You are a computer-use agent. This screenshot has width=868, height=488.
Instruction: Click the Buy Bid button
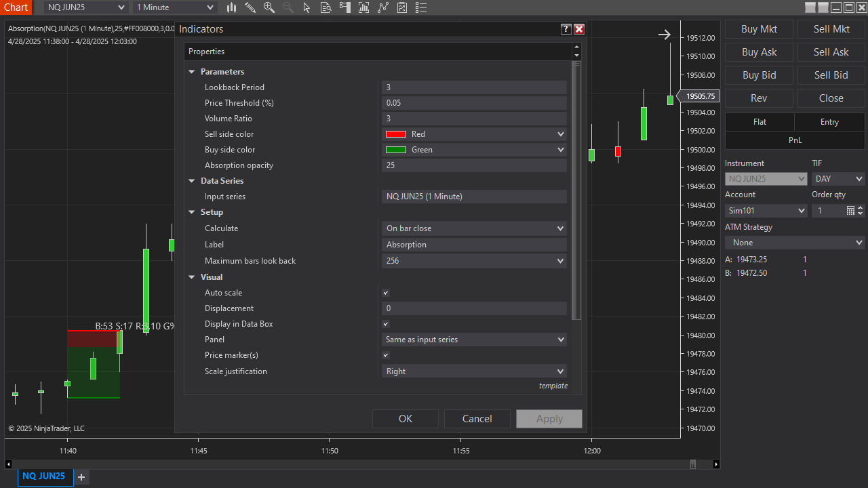point(759,75)
